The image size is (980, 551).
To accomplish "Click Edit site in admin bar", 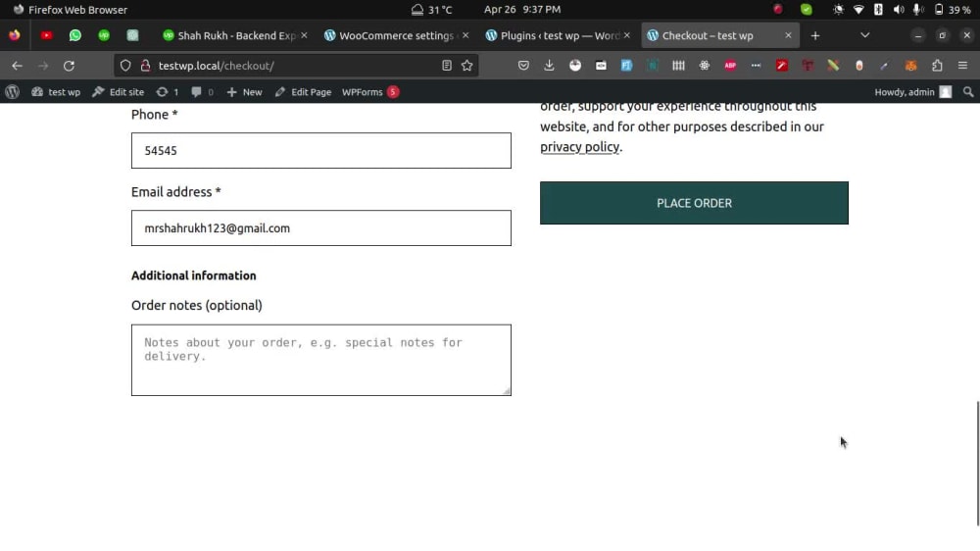I will pos(119,92).
